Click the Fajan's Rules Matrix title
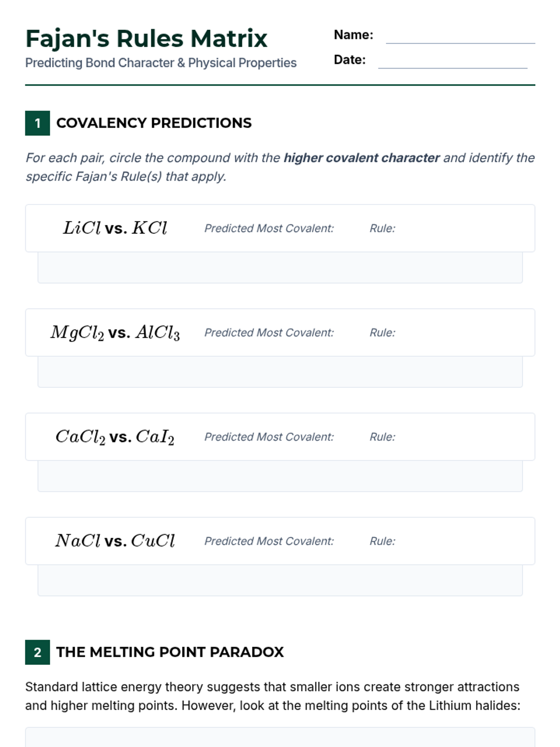The image size is (560, 747). pos(146,39)
